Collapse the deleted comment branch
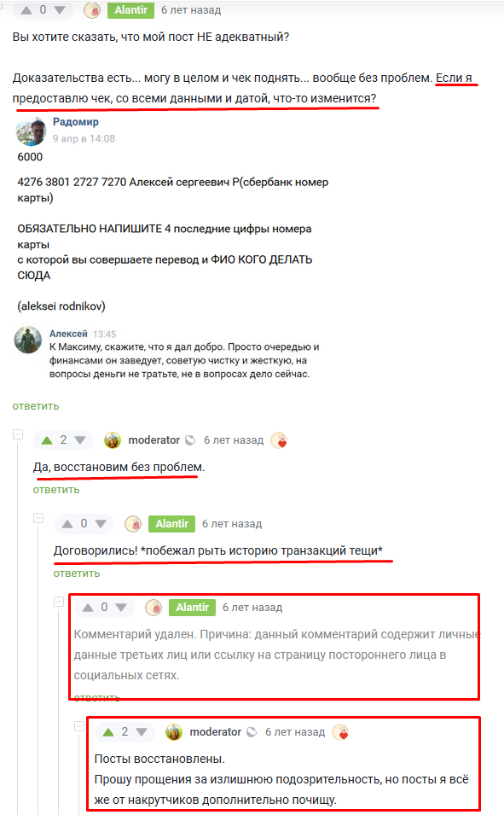The image size is (504, 815). (x=59, y=602)
